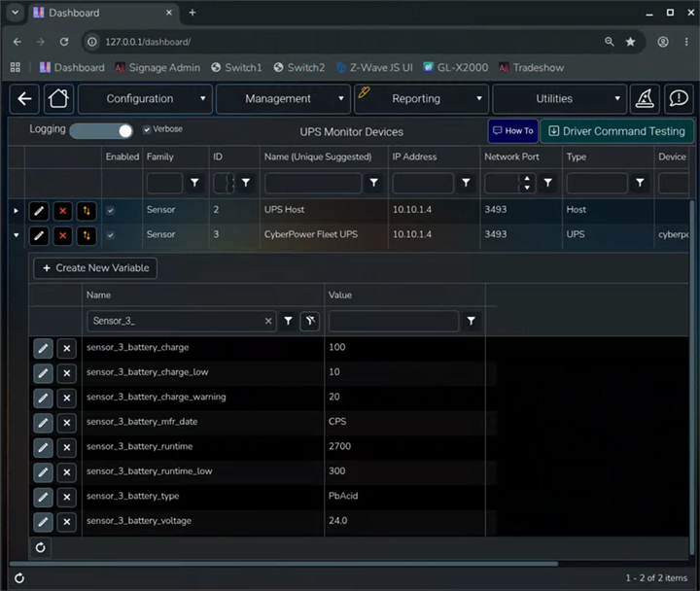Open the IP Address column filter menu
The image size is (700, 591).
[x=466, y=183]
